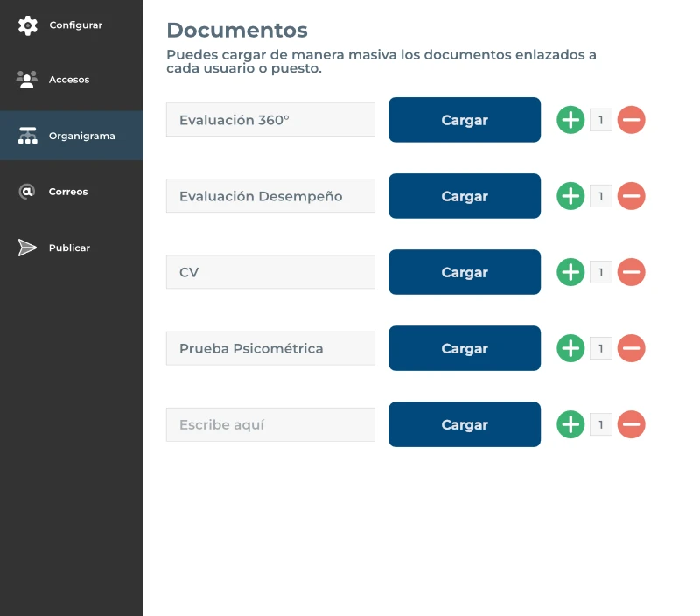Click the green plus on the last row

[x=570, y=424]
